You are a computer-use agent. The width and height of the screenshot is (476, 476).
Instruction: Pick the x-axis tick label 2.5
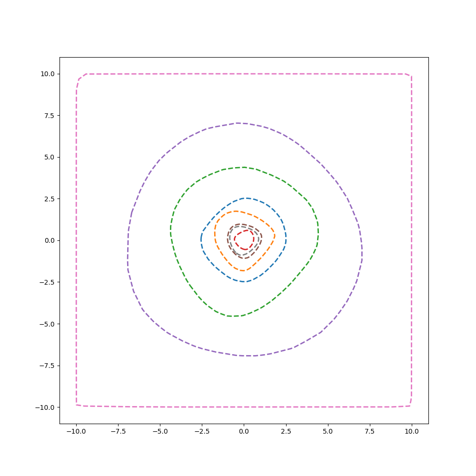coord(286,431)
